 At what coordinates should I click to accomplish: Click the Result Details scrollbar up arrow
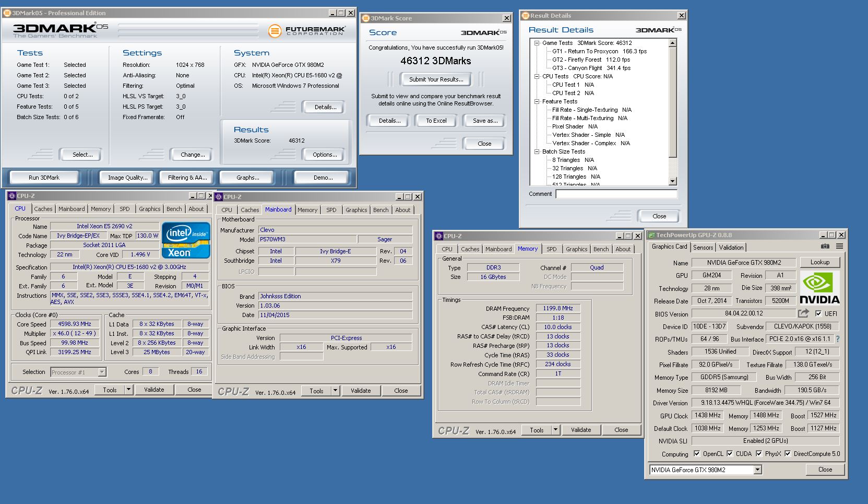673,43
